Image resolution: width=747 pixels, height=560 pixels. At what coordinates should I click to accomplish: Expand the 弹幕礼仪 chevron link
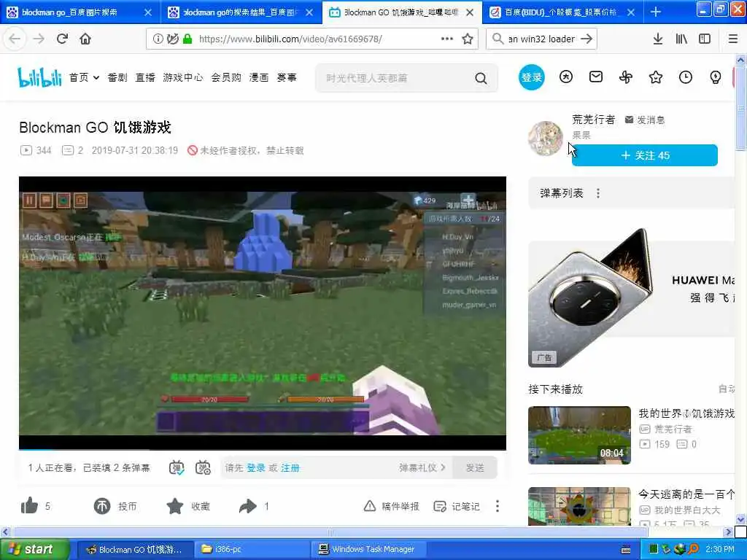click(422, 467)
